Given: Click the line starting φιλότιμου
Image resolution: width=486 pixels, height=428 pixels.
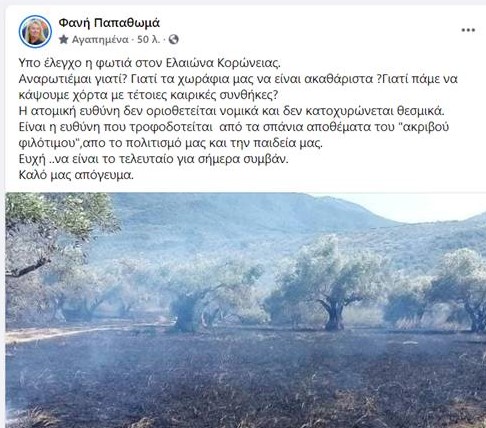Looking at the screenshot, I should click(x=171, y=143).
